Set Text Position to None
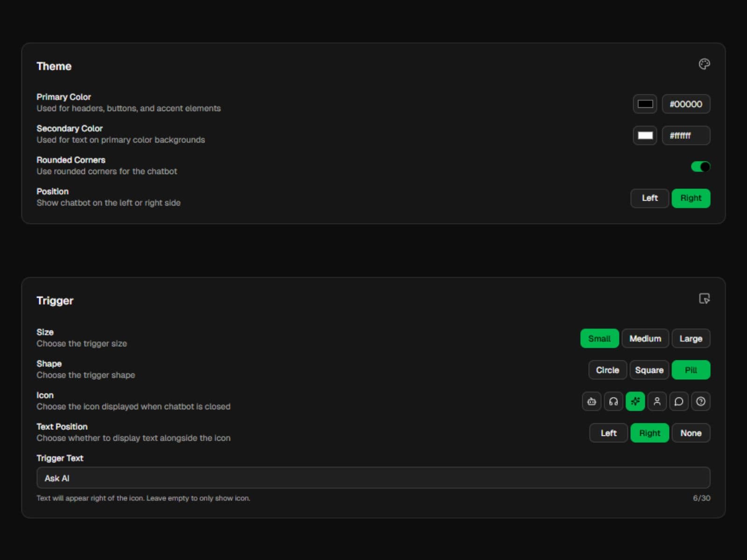This screenshot has width=747, height=560. [691, 433]
